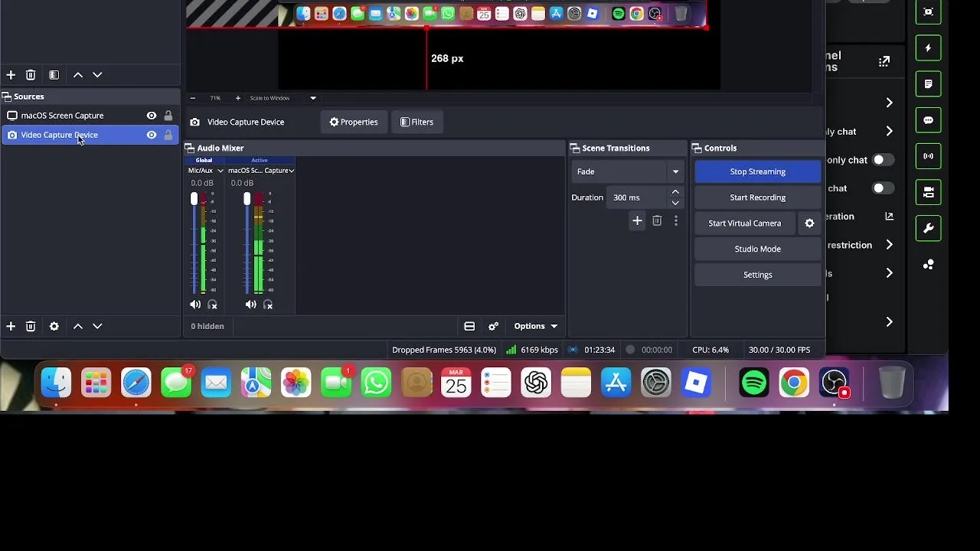Adjust the Mic/Aux volume slider handle

click(x=194, y=199)
